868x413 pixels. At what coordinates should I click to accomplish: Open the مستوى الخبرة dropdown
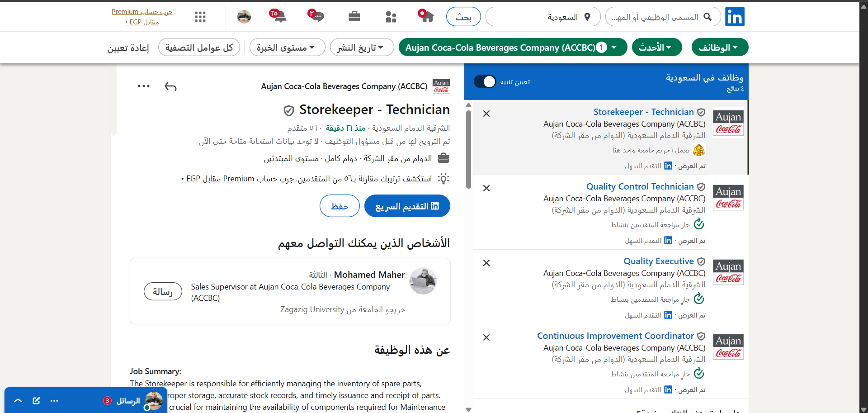point(287,47)
